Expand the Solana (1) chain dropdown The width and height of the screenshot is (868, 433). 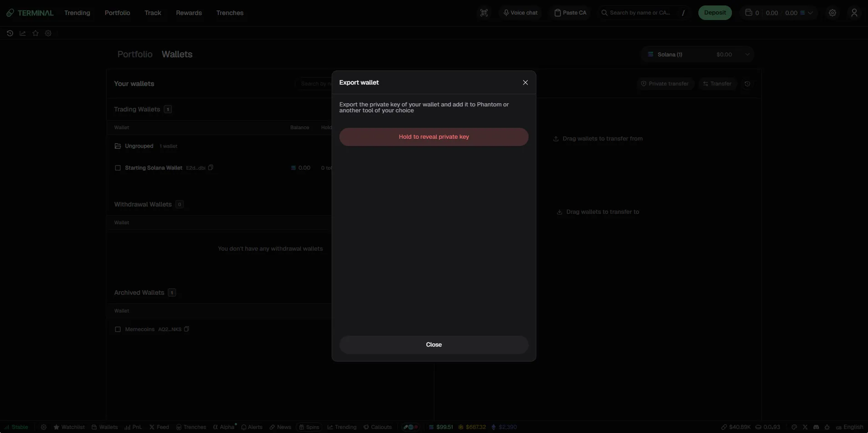pos(697,55)
